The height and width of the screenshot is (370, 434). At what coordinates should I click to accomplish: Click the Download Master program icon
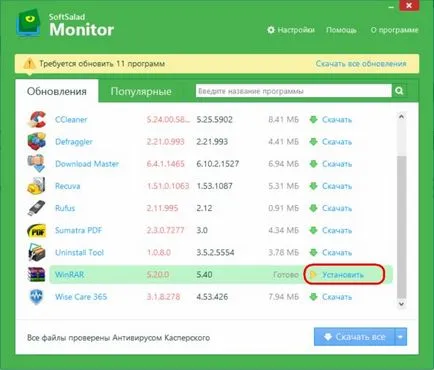pyautogui.click(x=36, y=164)
